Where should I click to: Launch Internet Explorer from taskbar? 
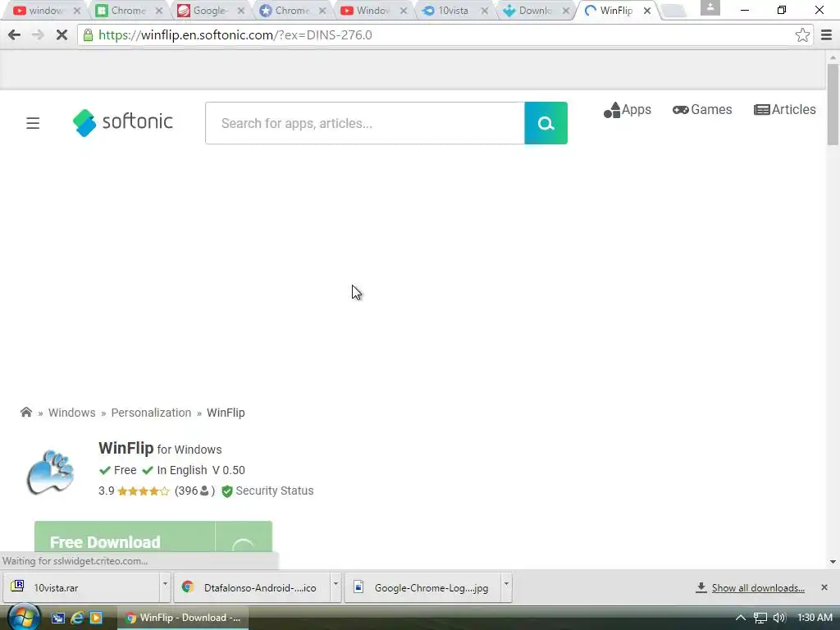pyautogui.click(x=77, y=618)
